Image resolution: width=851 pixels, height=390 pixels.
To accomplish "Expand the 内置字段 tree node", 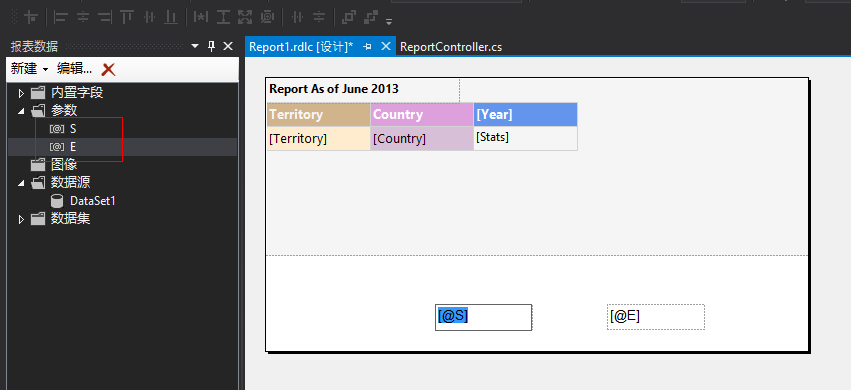I will [x=21, y=93].
